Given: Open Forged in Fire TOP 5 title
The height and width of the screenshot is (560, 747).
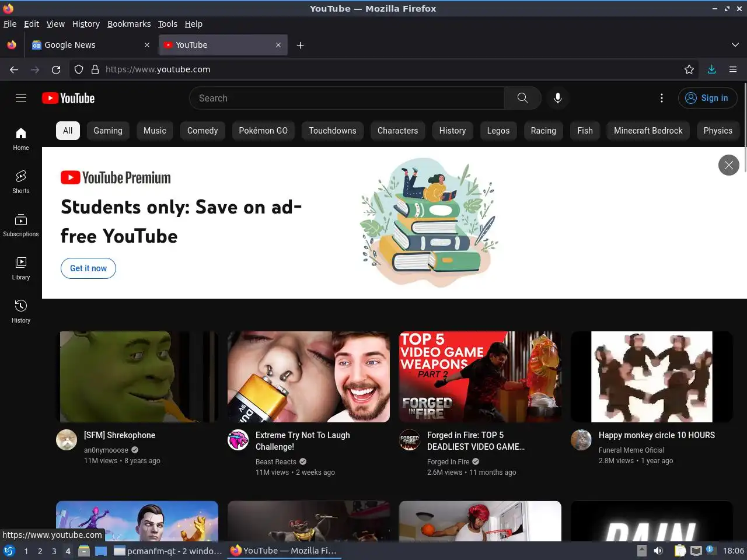Looking at the screenshot, I should point(476,441).
